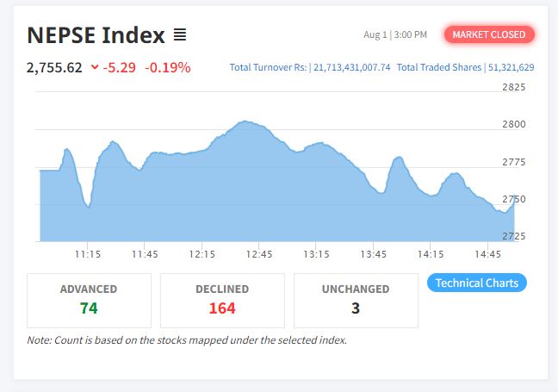Image resolution: width=558 pixels, height=392 pixels.
Task: Open the index list menu icon
Action: (180, 34)
